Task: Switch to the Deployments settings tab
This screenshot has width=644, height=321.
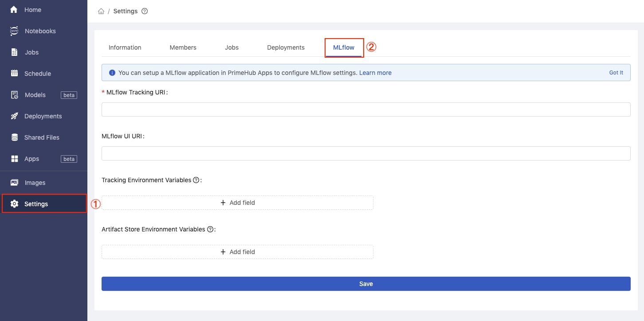Action: point(286,47)
